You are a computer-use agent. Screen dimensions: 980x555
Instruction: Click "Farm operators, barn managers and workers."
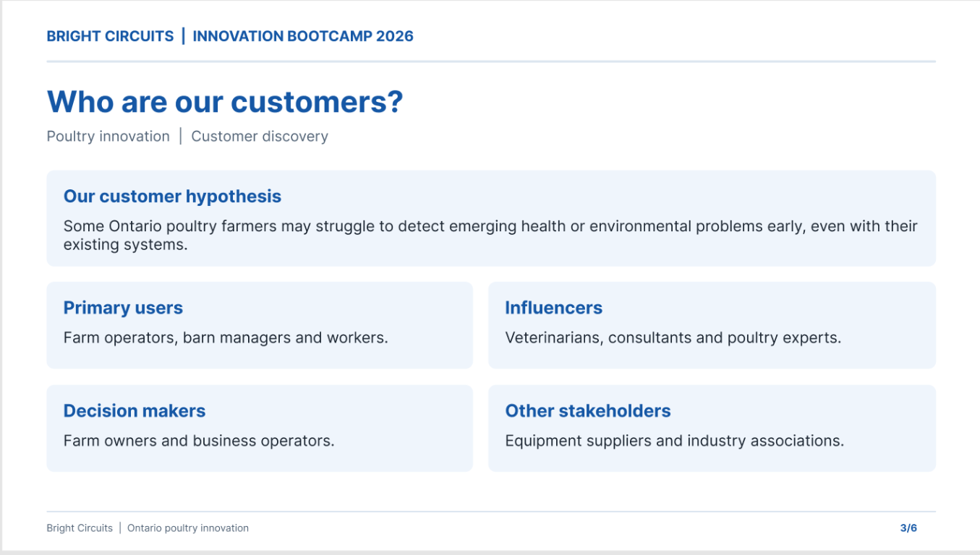[226, 337]
